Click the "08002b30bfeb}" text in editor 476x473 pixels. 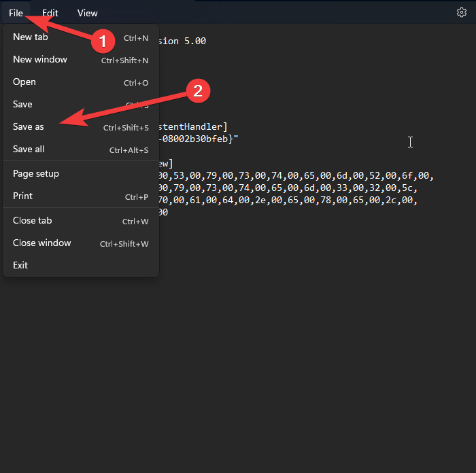point(199,139)
